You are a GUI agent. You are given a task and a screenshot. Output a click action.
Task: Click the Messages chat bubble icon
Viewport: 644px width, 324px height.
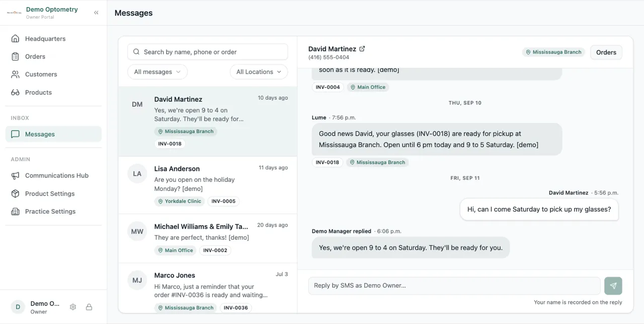(x=15, y=134)
